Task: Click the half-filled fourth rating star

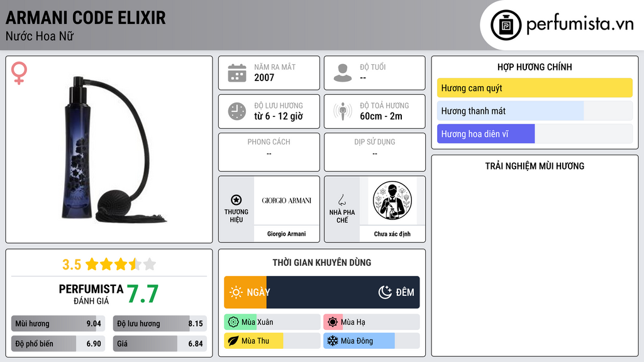Action: 135,264
